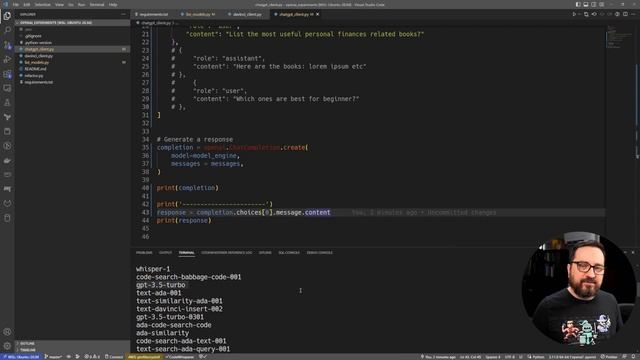Close the chatgpt_client.py tab
Viewport: 640px width, 360px height.
[318, 14]
